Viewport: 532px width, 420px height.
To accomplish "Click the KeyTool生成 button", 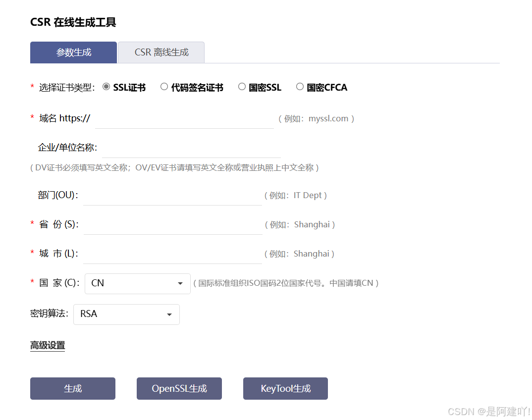I will pos(285,389).
